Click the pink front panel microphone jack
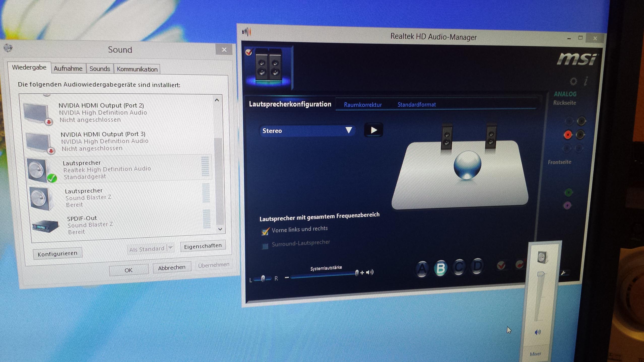Screen dimensions: 644x362 pos(567,206)
